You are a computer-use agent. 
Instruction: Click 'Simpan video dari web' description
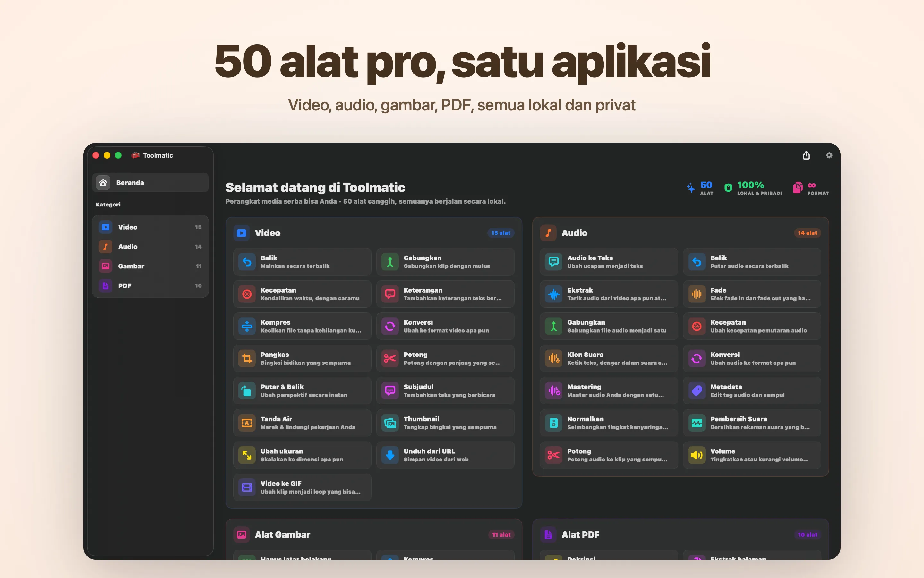(436, 459)
